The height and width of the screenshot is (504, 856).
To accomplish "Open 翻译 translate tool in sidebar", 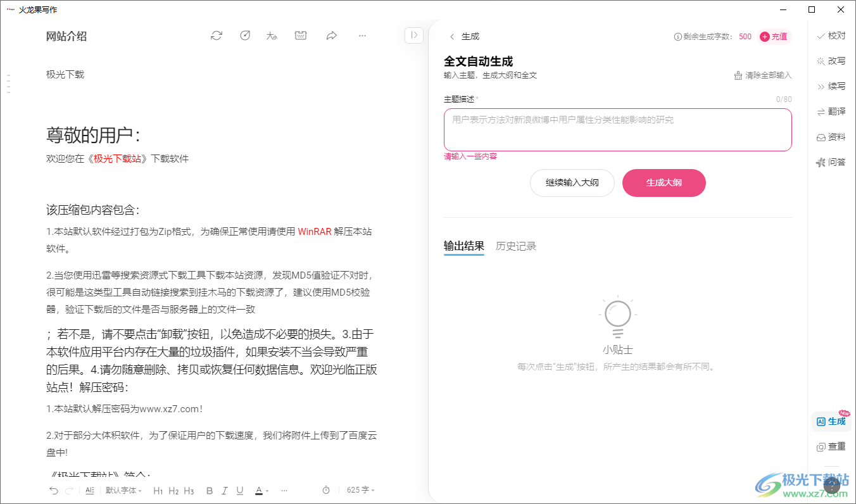I will click(831, 111).
